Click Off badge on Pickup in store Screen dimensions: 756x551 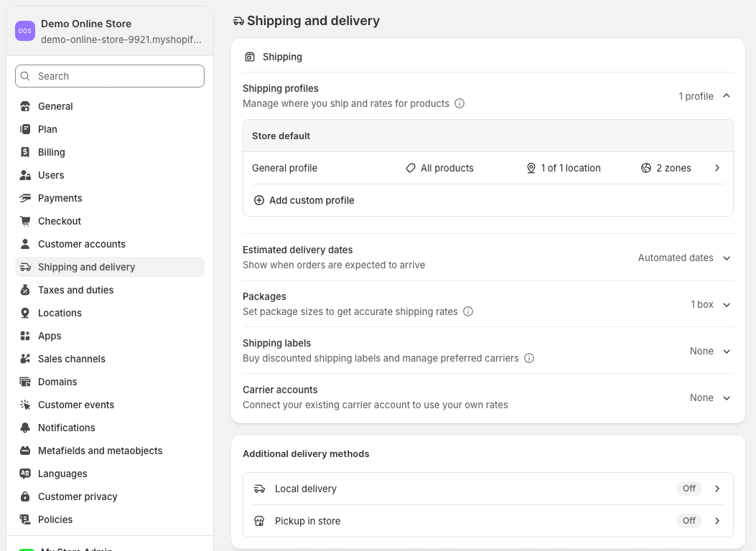tap(689, 521)
